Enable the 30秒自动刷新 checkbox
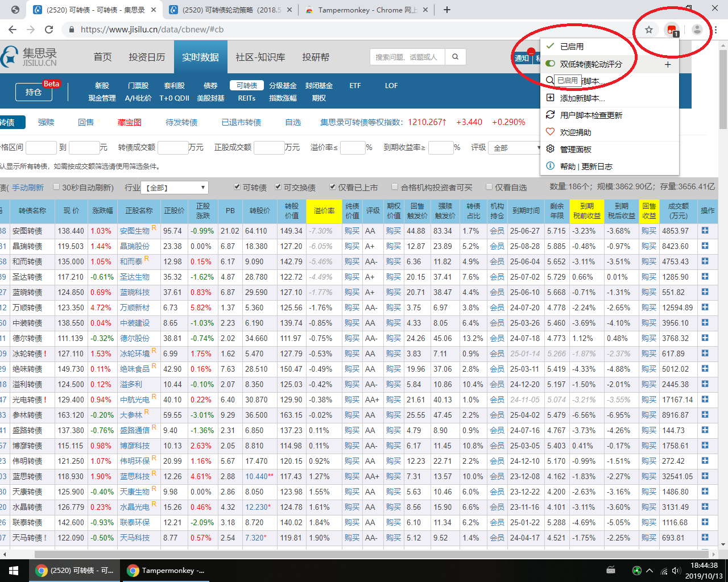 coord(56,187)
